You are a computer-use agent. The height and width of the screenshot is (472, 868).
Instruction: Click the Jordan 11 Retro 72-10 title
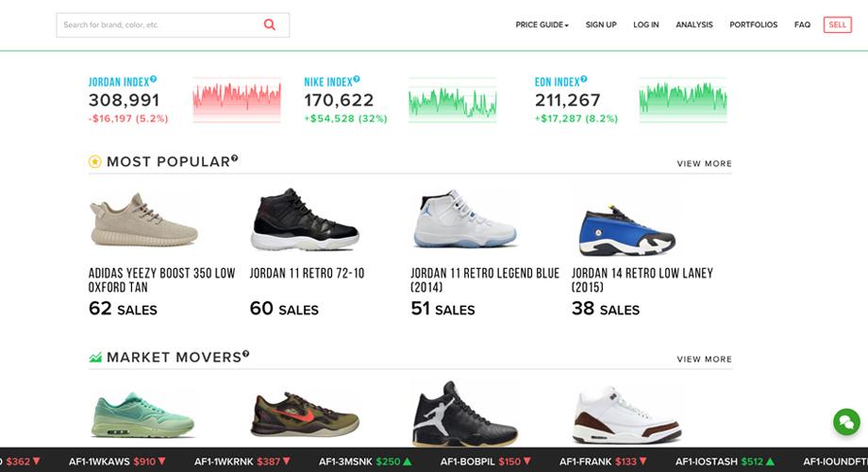308,273
